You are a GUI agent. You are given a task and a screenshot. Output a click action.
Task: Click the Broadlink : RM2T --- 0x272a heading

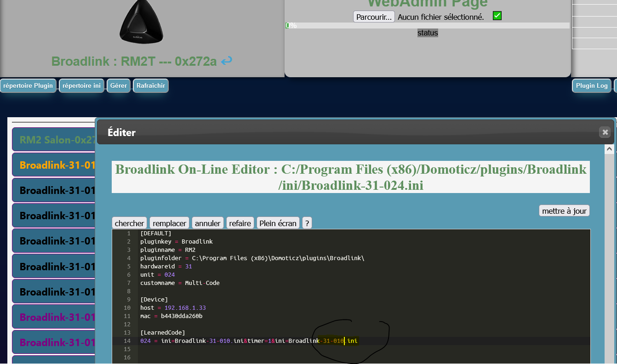134,61
